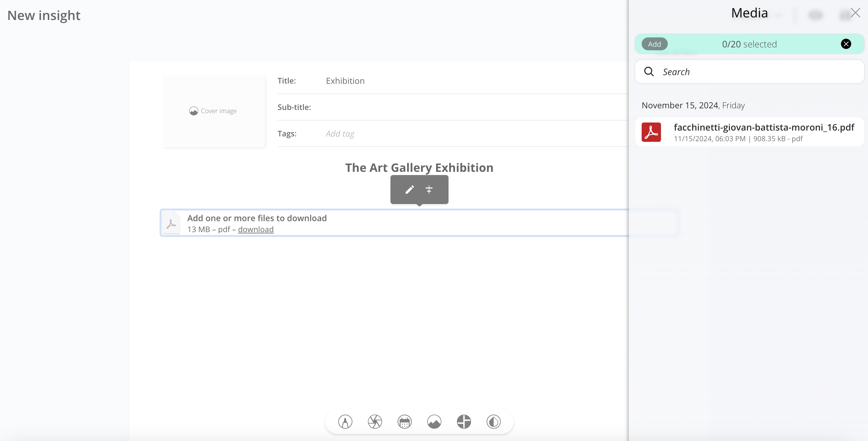Screen dimensions: 868x441
Task: Close the Media panel with the X
Action: (x=855, y=13)
